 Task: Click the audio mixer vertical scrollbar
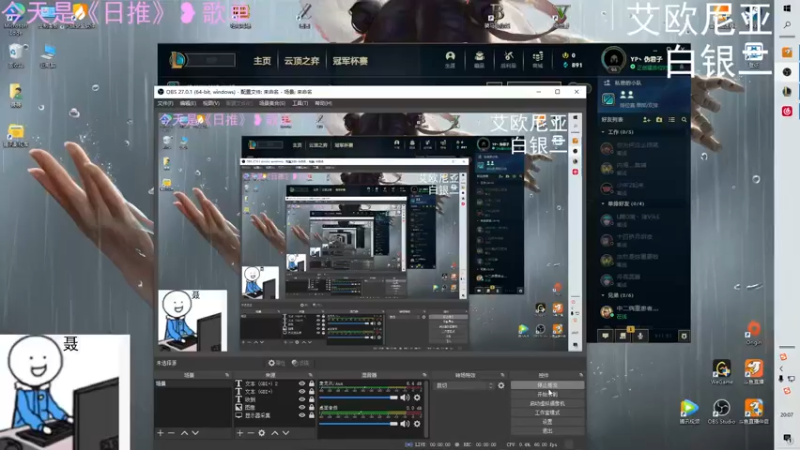pos(426,408)
